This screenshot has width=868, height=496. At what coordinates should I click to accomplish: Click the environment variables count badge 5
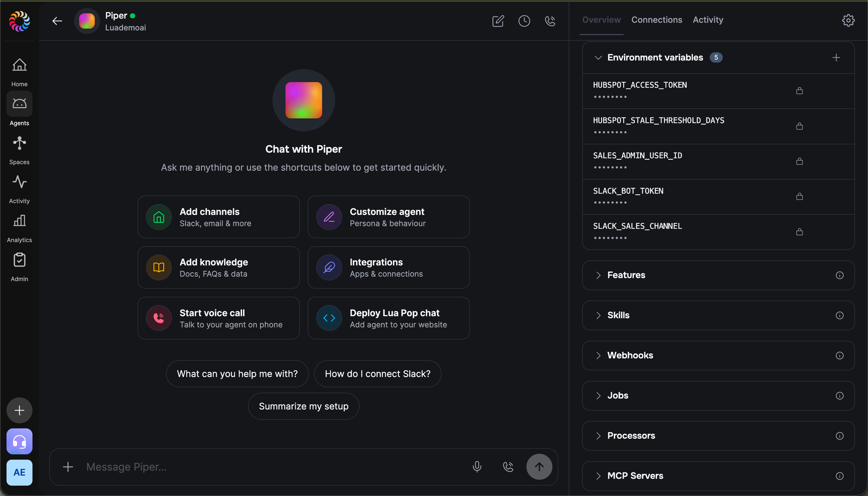point(716,57)
